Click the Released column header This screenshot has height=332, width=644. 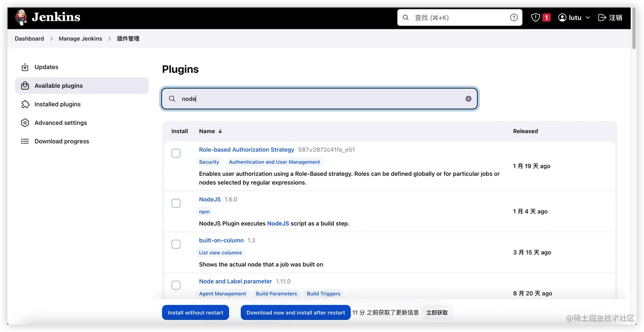pos(526,131)
